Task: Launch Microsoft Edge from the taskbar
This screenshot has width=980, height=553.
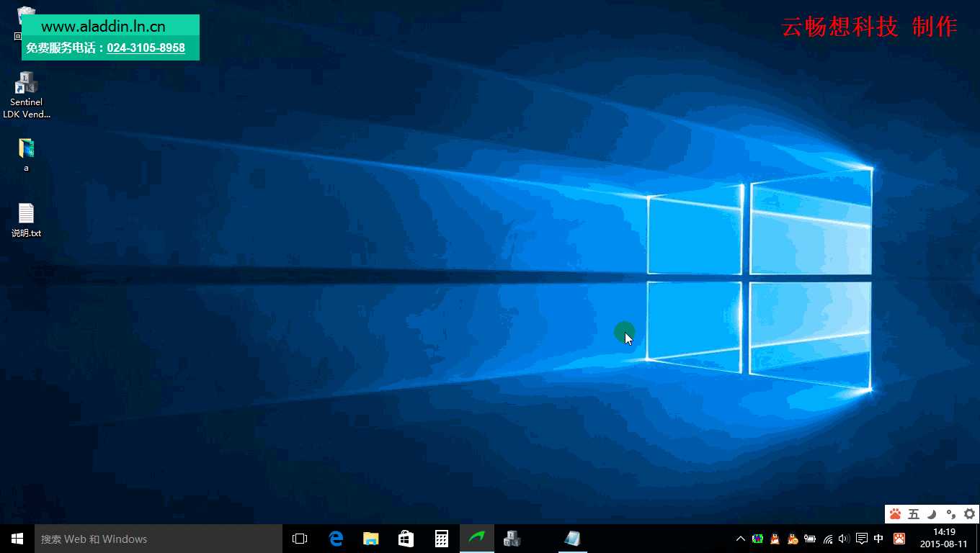Action: 336,539
